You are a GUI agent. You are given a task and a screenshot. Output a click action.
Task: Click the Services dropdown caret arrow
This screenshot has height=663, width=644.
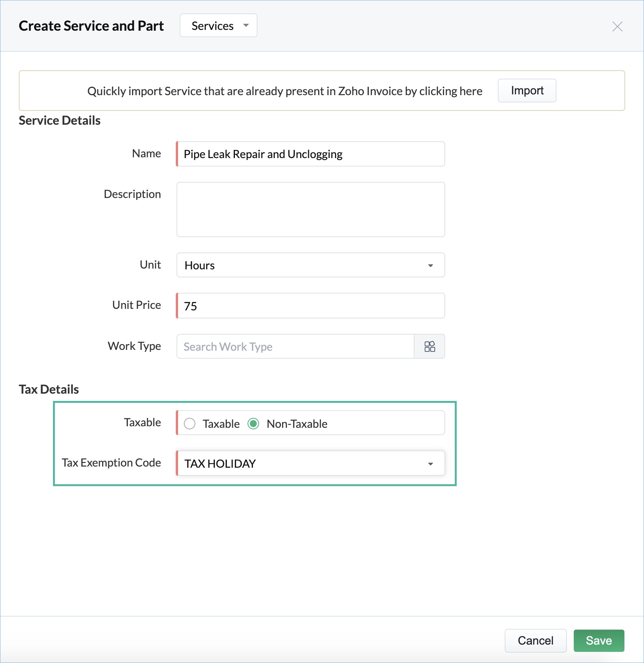click(246, 26)
